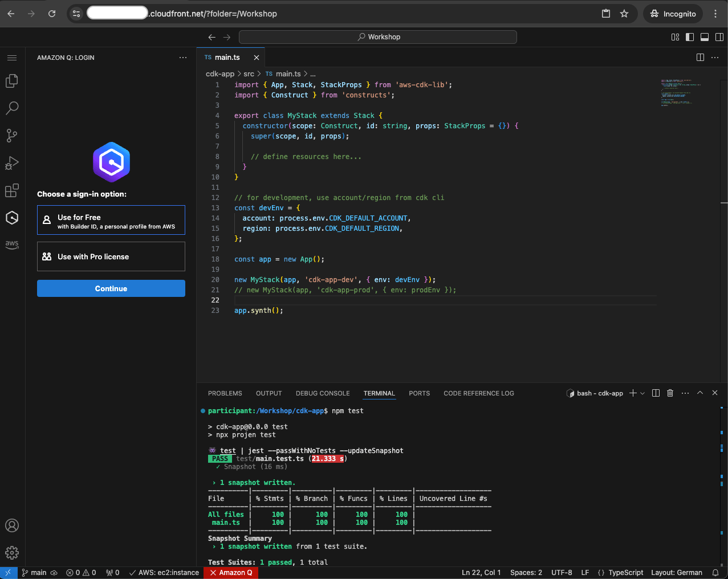Kill the terminal with trash icon
The image size is (728, 579).
pos(670,393)
